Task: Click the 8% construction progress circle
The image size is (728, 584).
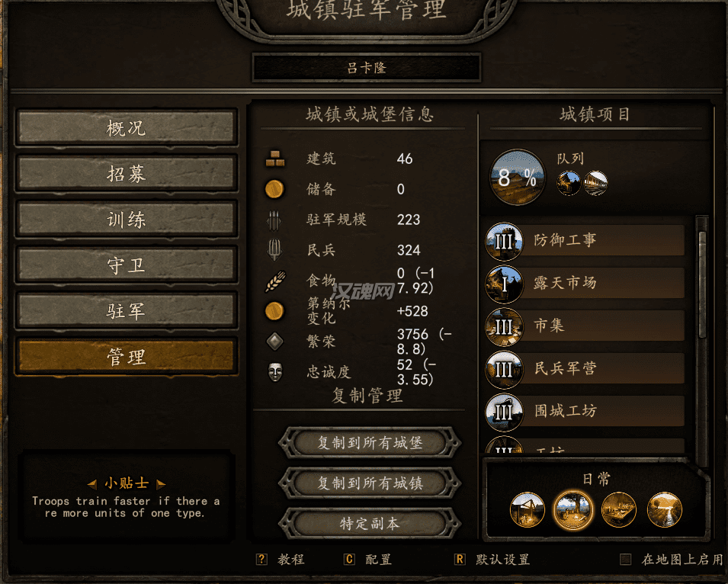Action: [517, 178]
